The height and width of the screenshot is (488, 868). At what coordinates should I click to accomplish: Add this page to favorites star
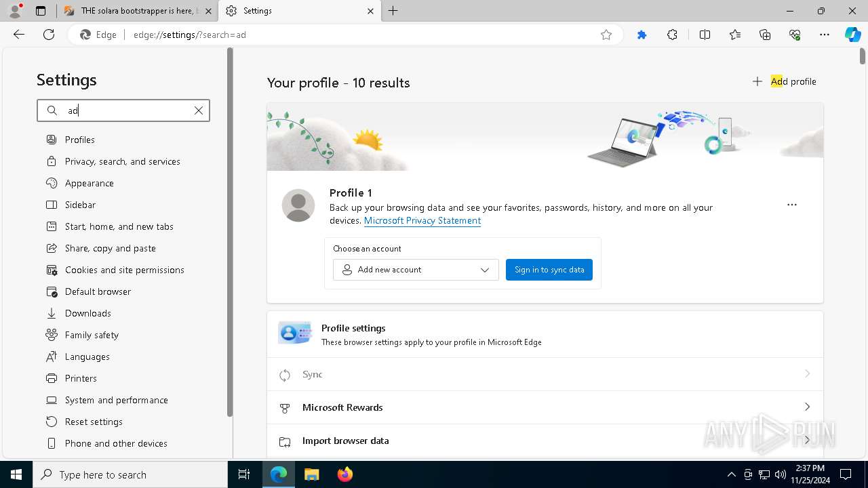coord(606,35)
